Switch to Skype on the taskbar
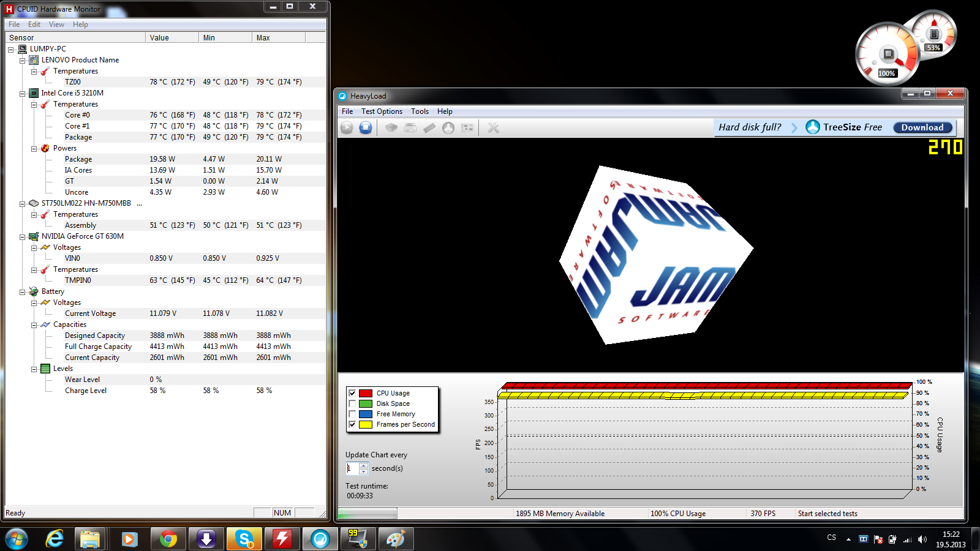Viewport: 980px width, 551px height. tap(244, 539)
